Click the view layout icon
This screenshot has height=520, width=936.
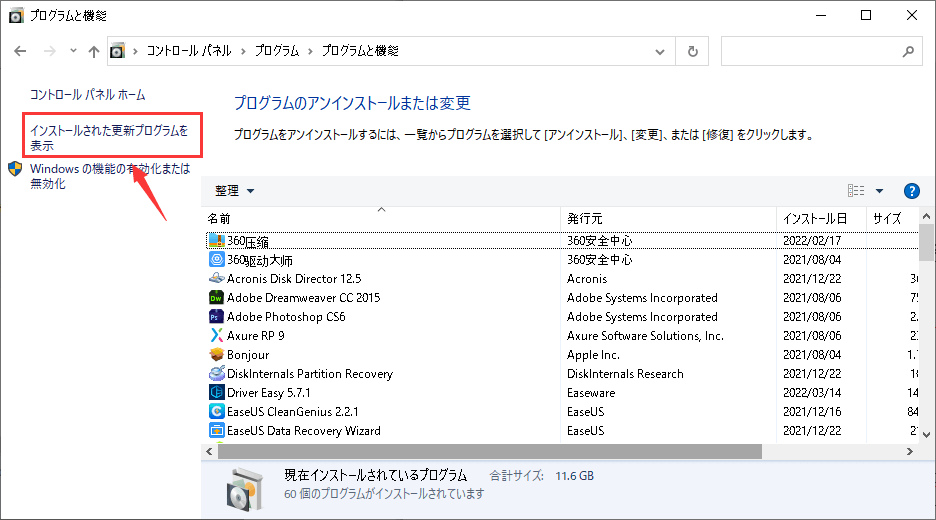coord(856,190)
